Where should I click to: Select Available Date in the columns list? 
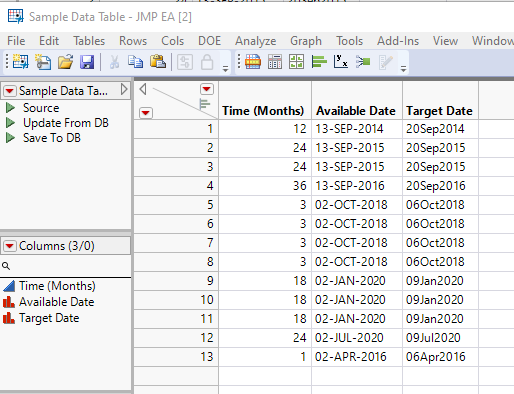(x=57, y=302)
